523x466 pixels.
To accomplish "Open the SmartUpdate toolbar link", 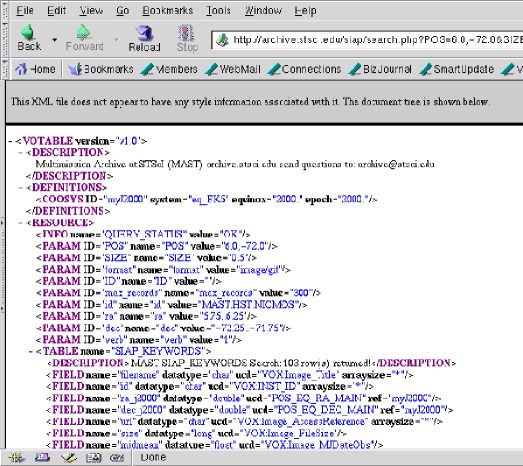I will pos(457,69).
